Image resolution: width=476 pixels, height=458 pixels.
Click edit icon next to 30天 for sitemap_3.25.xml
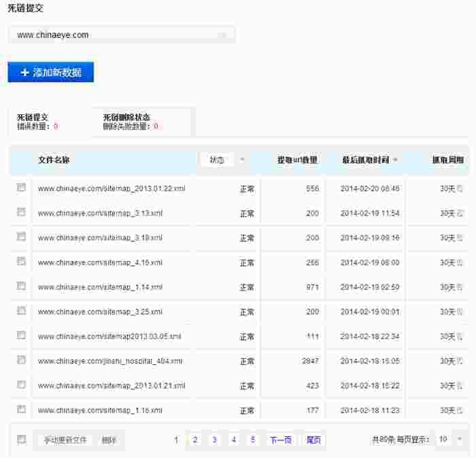(x=460, y=312)
